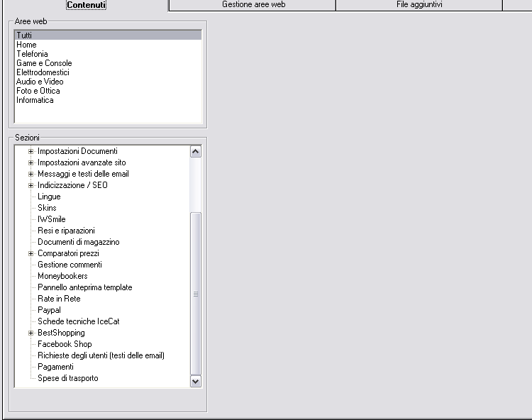The height and width of the screenshot is (420, 532).
Task: Open Schede tecniche IceCat section
Action: click(x=79, y=321)
